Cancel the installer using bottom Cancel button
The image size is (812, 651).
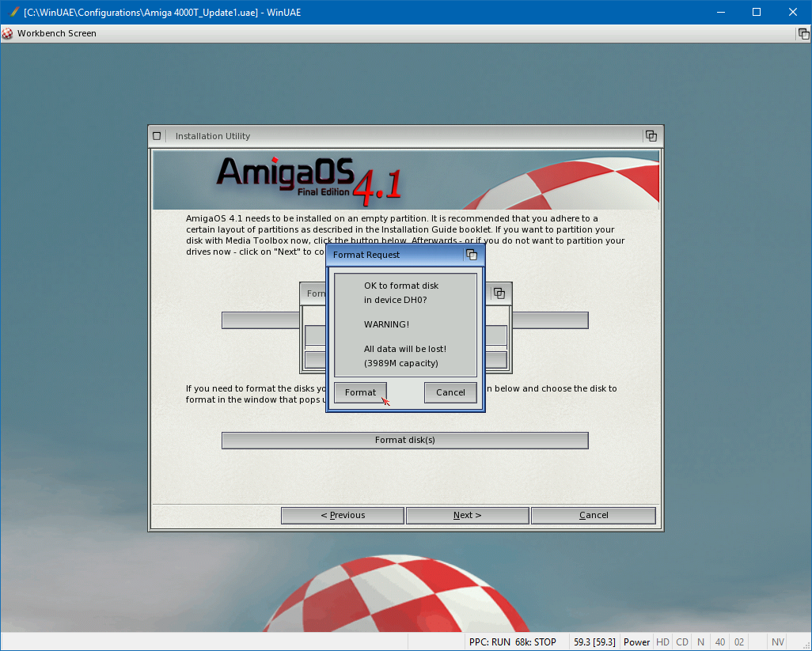[x=593, y=516]
